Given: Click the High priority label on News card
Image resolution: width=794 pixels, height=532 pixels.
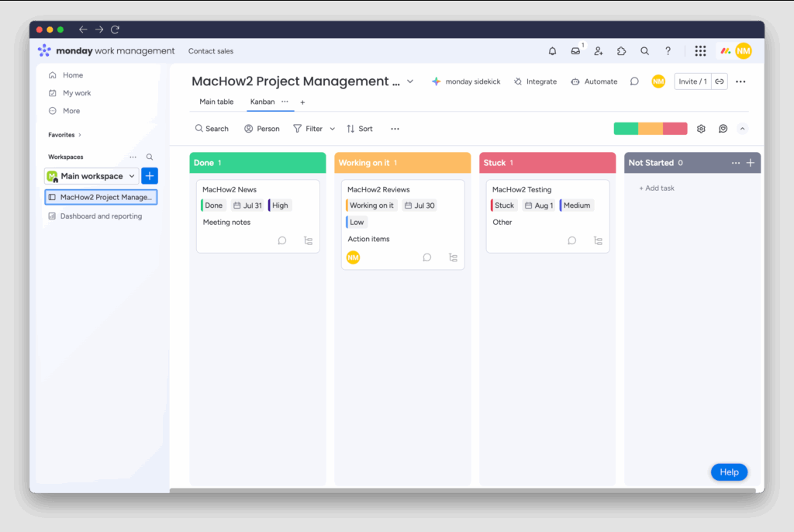Looking at the screenshot, I should 279,206.
